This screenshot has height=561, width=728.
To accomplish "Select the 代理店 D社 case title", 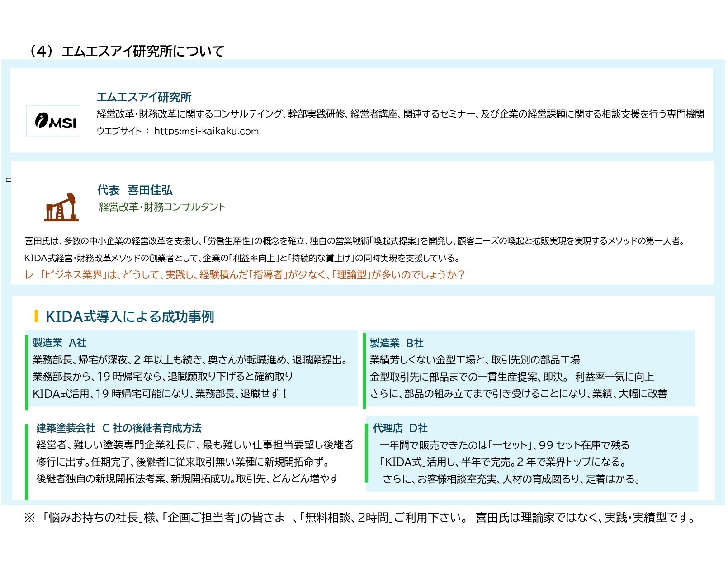I will tap(400, 428).
